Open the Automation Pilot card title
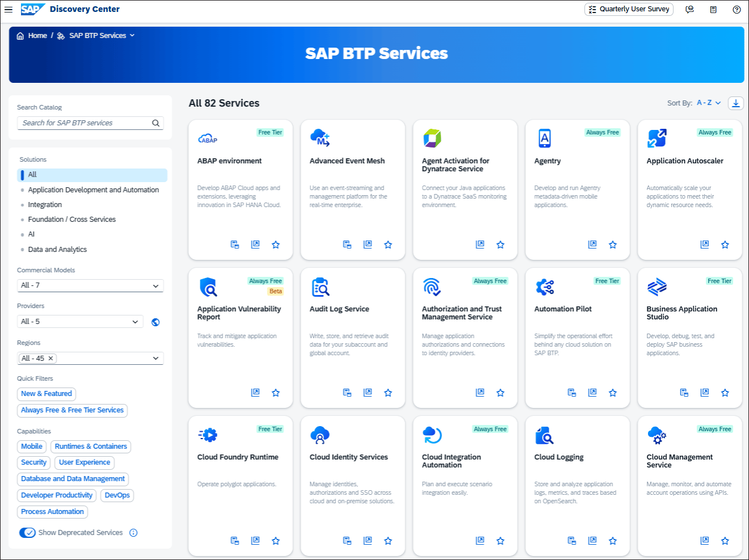 pos(563,309)
